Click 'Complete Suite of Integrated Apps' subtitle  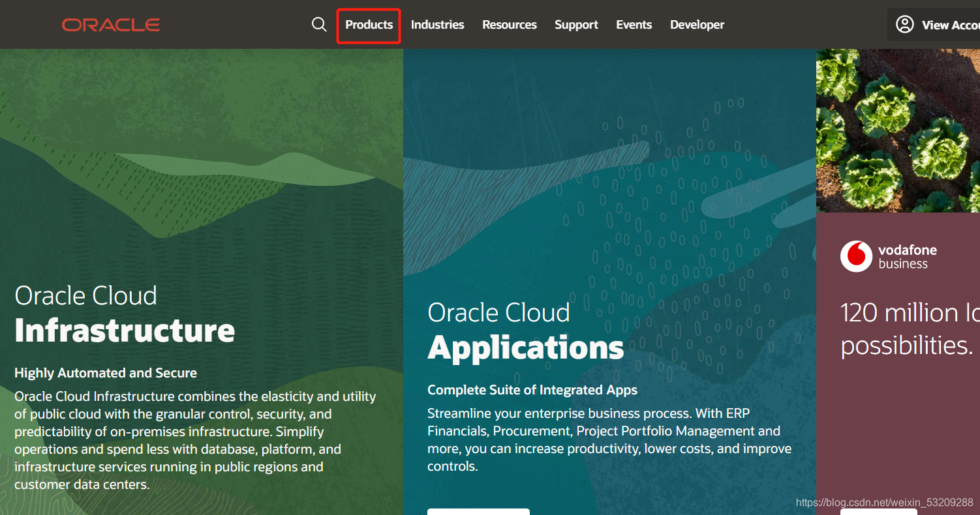(x=532, y=390)
